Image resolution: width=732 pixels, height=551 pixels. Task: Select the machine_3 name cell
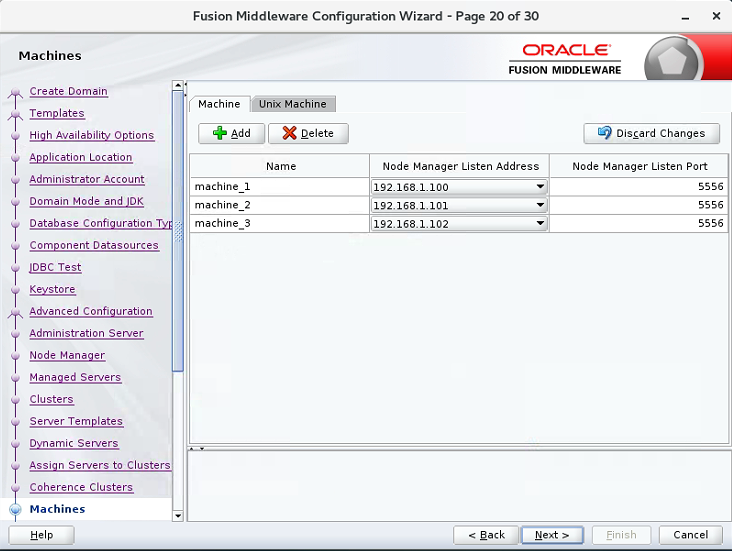point(280,223)
